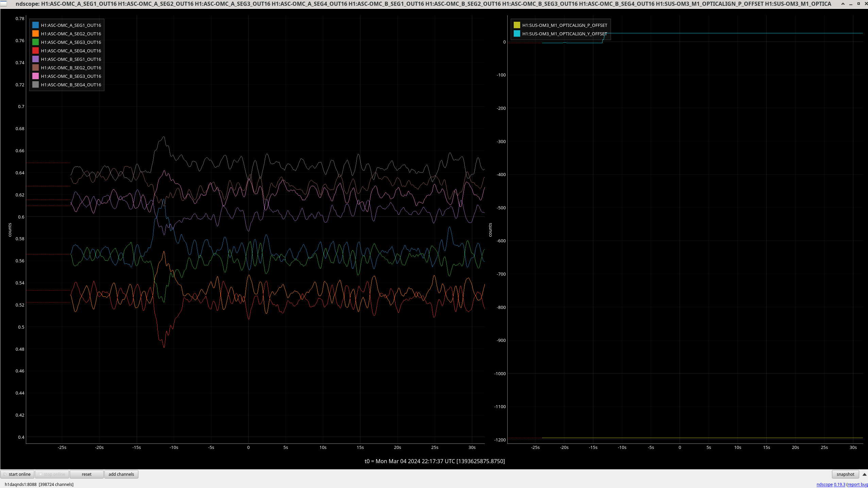This screenshot has height=488, width=868.
Task: Click the window shade-up arrow in title bar
Action: (843, 4)
